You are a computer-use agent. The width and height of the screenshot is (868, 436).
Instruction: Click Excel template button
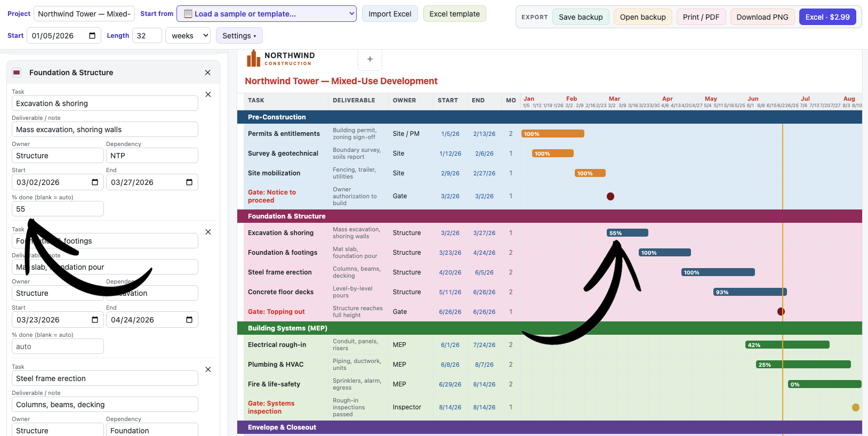click(455, 14)
